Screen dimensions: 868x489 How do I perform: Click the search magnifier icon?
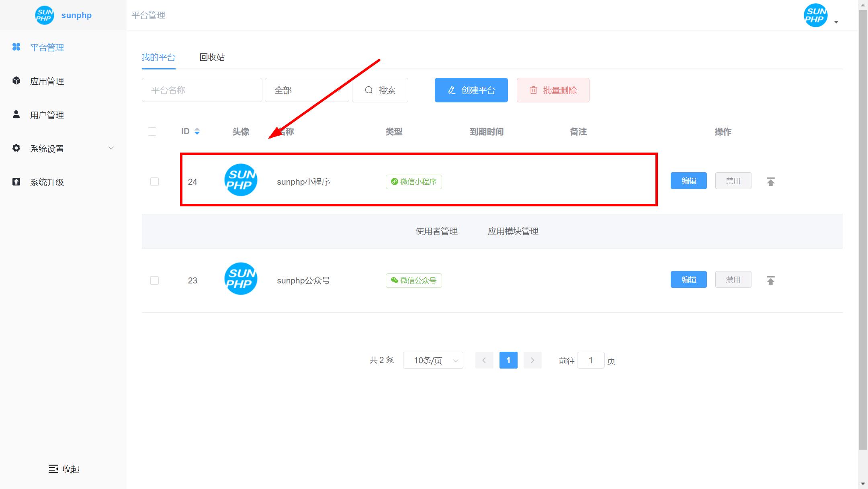(368, 90)
